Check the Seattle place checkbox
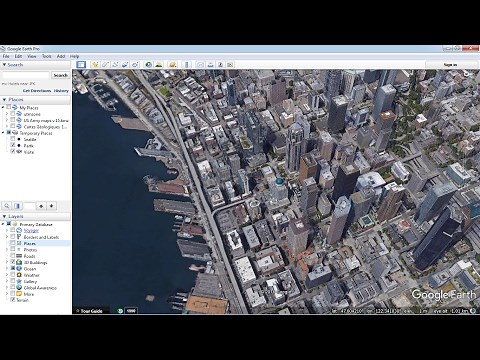The width and height of the screenshot is (480, 360). click(x=13, y=139)
